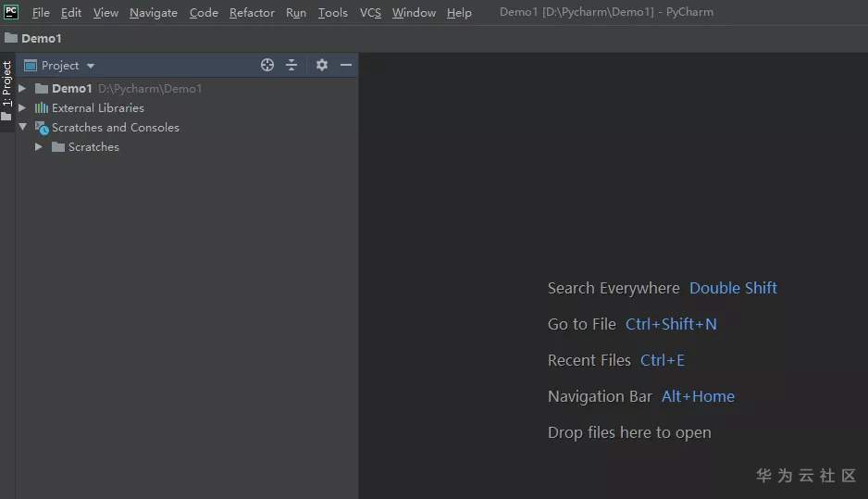Open the Tools menu
The image size is (868, 499).
coord(333,12)
